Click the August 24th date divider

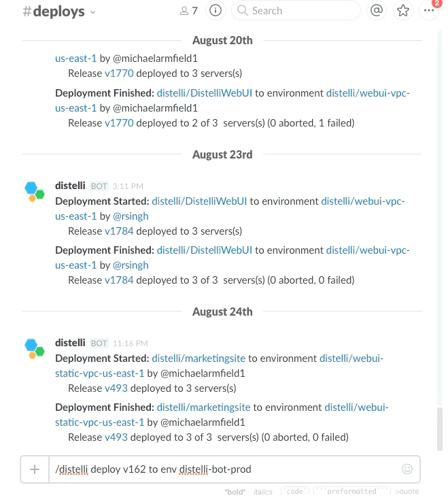click(x=222, y=312)
